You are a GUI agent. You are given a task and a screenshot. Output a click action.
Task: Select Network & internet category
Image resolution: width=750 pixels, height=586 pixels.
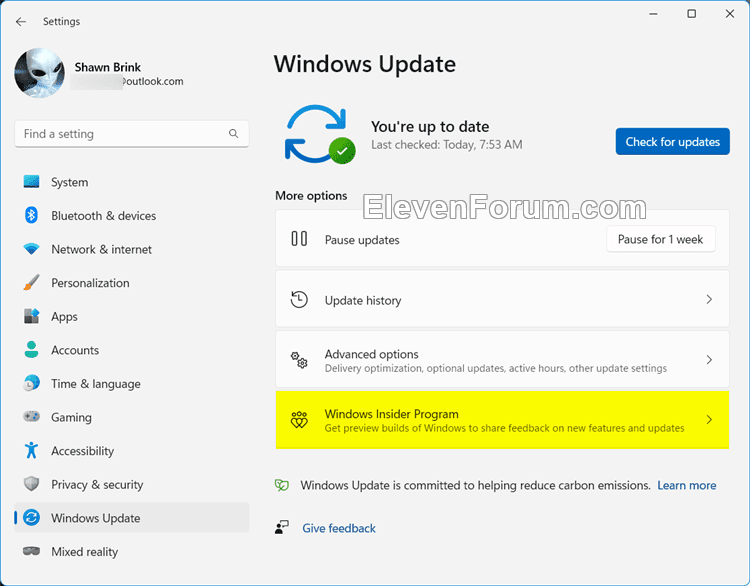tap(101, 249)
